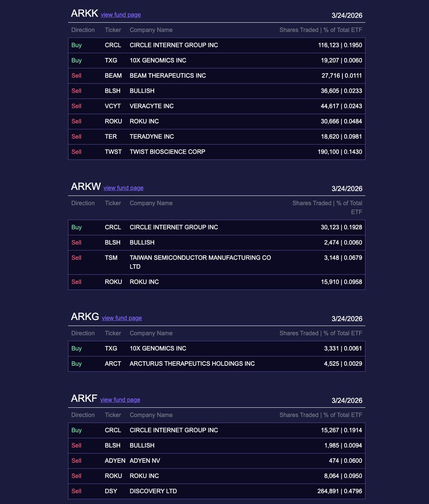The image size is (429, 504).
Task: Click the ARKG Ticker column header
Action: click(x=113, y=333)
